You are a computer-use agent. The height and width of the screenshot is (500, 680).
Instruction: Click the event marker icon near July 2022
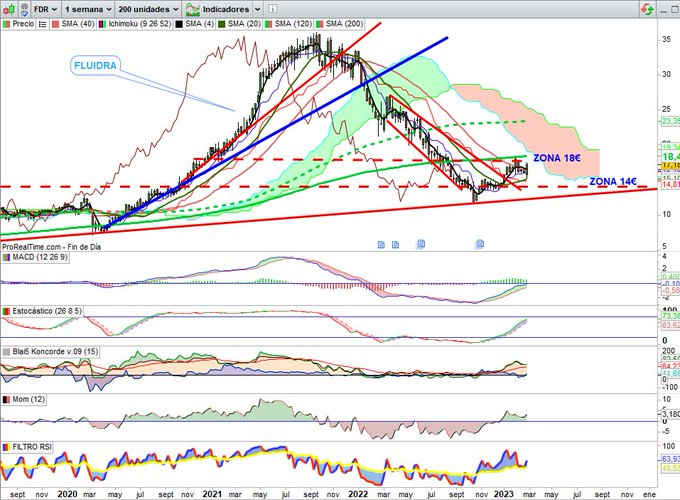coord(421,244)
